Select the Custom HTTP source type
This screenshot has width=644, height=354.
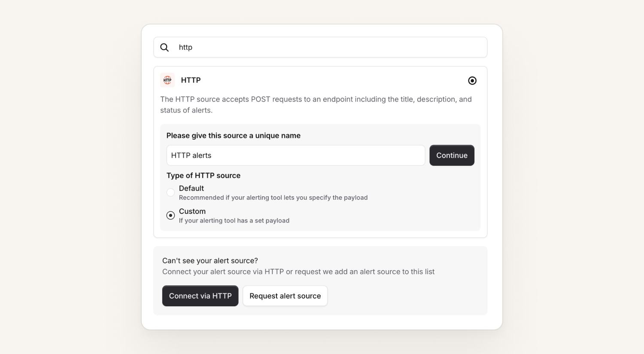click(170, 215)
